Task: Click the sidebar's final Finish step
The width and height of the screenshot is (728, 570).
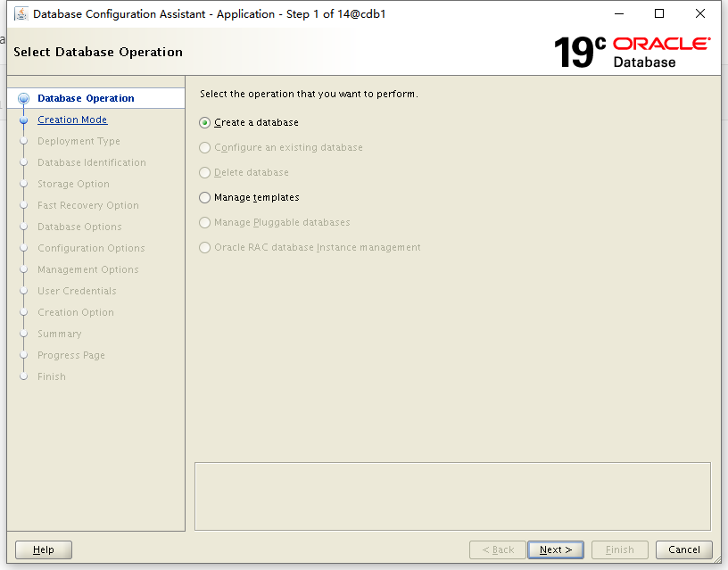Action: (52, 376)
